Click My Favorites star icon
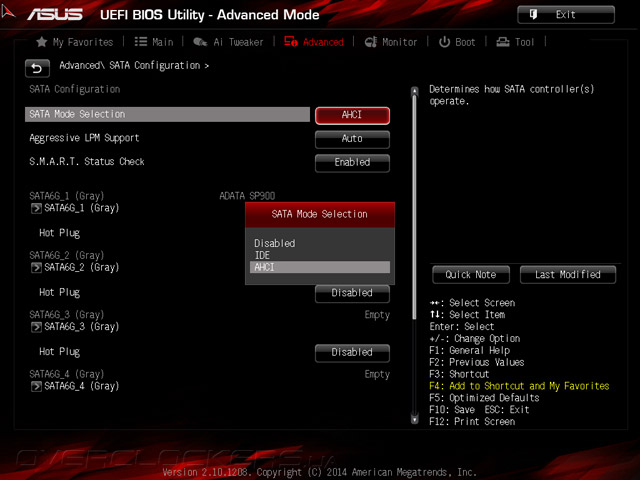The height and width of the screenshot is (480, 640). click(x=42, y=42)
